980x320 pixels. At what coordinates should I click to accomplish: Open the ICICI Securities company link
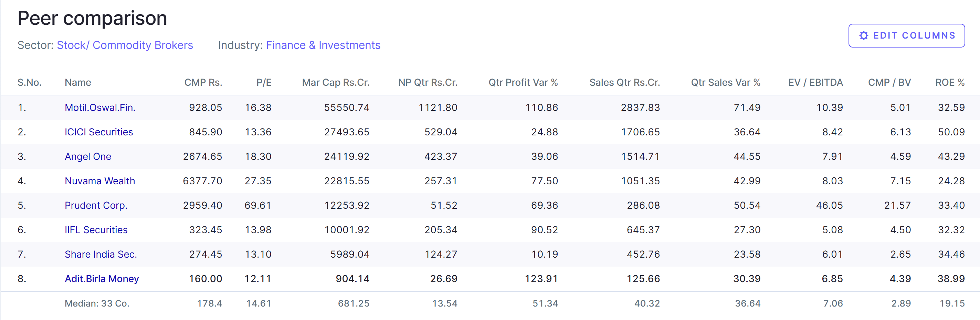click(x=99, y=132)
